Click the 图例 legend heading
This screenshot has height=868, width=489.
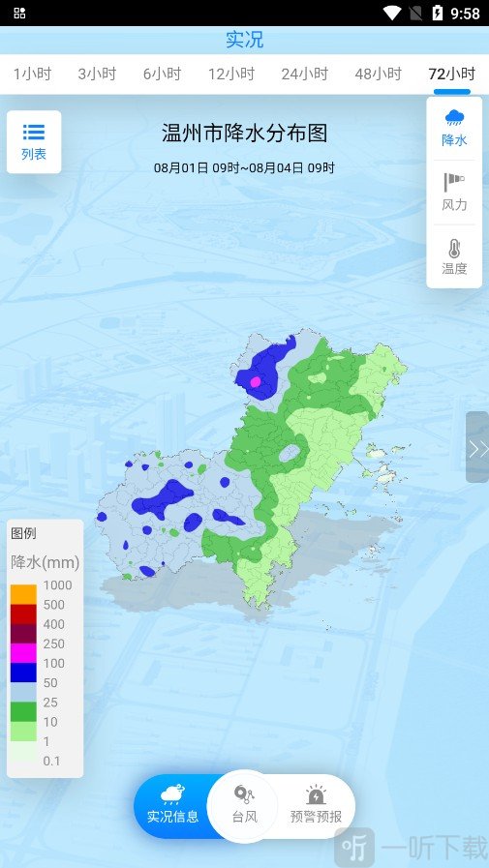pos(23,533)
